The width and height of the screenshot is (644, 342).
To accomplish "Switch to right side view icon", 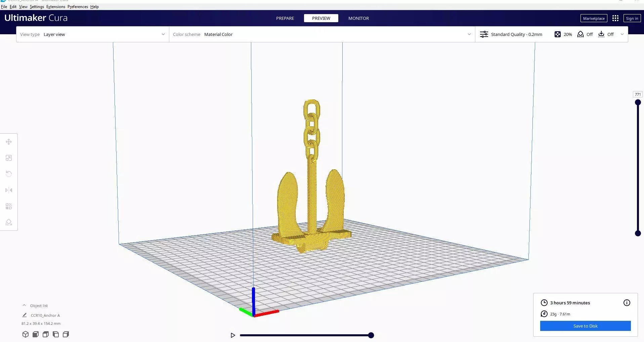I will [x=66, y=334].
